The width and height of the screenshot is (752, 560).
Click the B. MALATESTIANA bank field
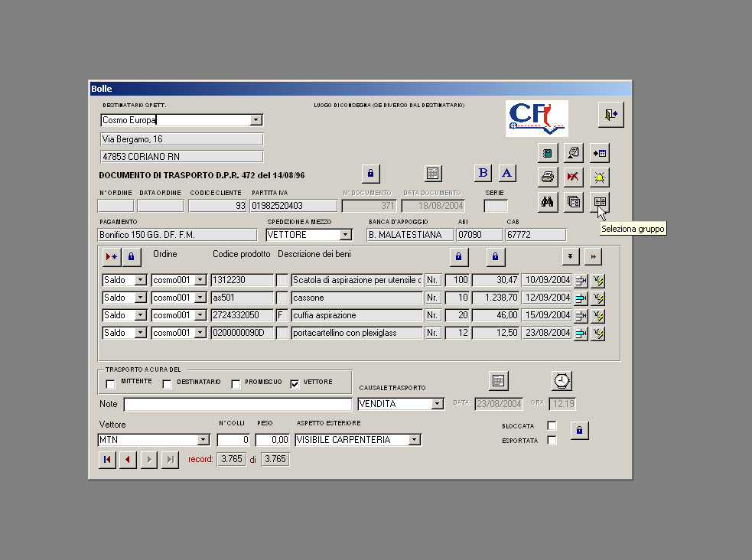(x=410, y=235)
